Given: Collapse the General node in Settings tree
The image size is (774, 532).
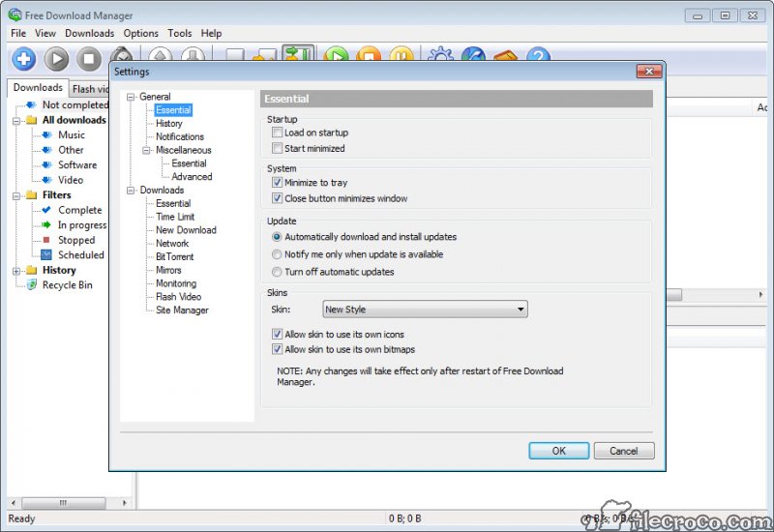Looking at the screenshot, I should 131,98.
